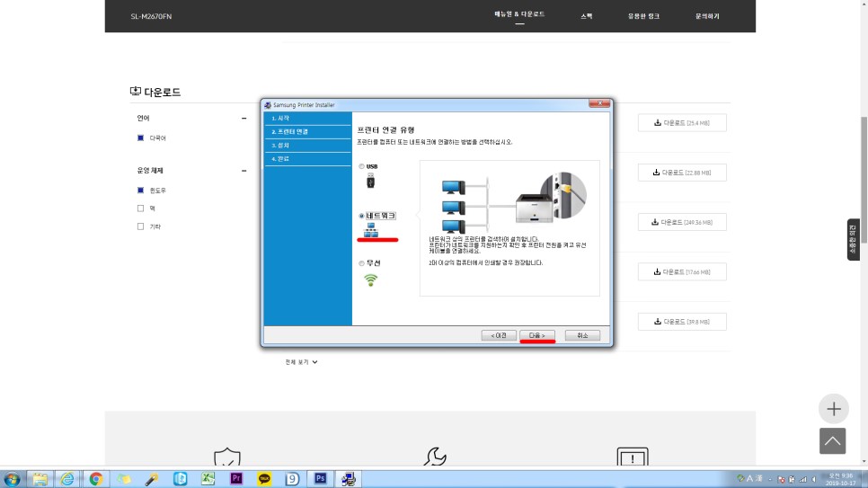The image size is (868, 488).
Task: Select step 4. 완료 in installer sidebar
Action: click(308, 158)
